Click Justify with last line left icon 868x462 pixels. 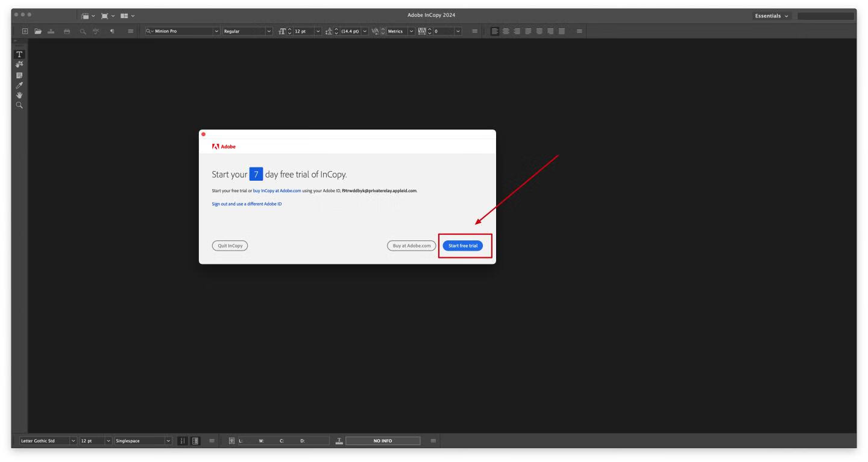pos(529,31)
